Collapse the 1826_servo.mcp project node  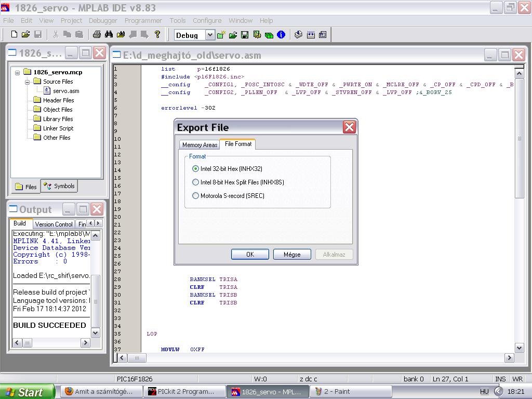click(17, 72)
